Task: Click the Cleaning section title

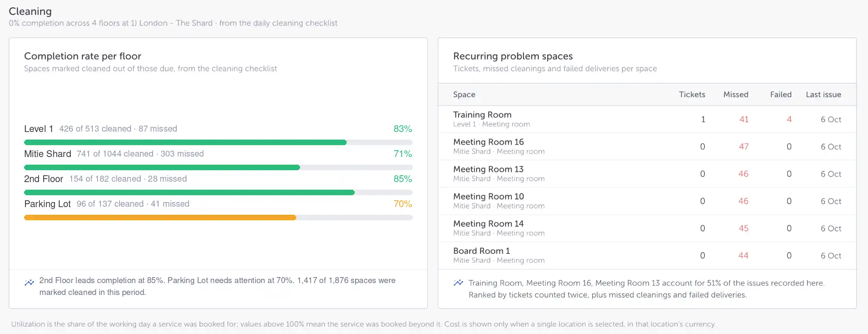Action: 30,11
